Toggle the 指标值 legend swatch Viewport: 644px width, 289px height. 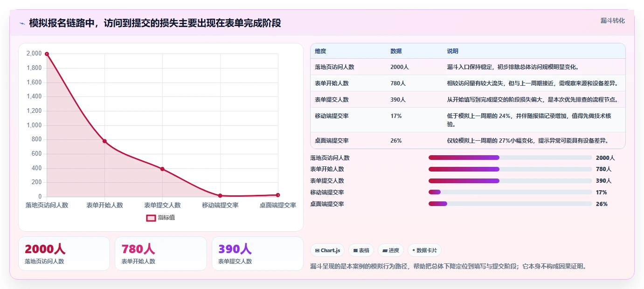point(151,218)
